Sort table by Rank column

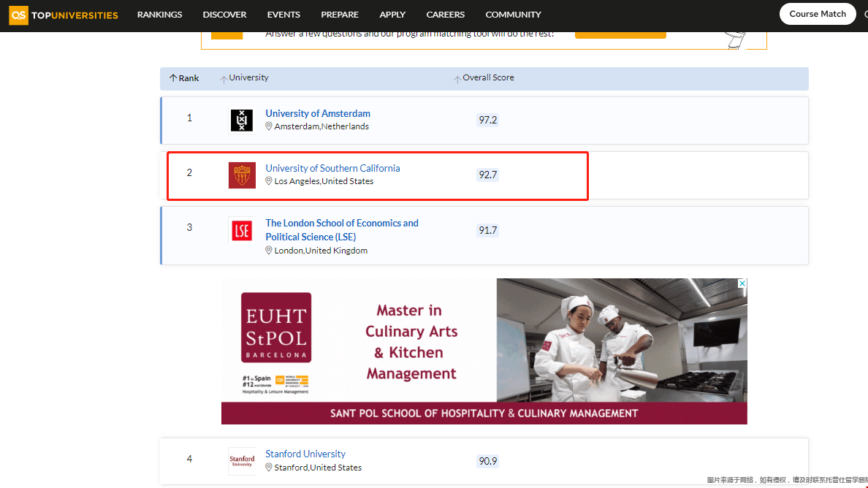(x=184, y=78)
